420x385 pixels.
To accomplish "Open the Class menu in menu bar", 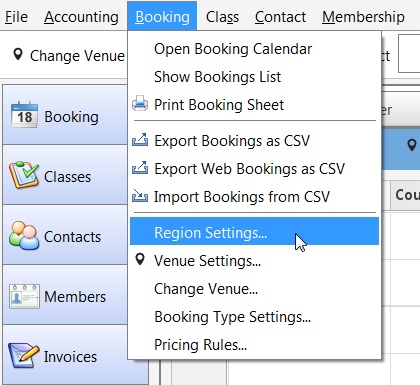I will 222,17.
